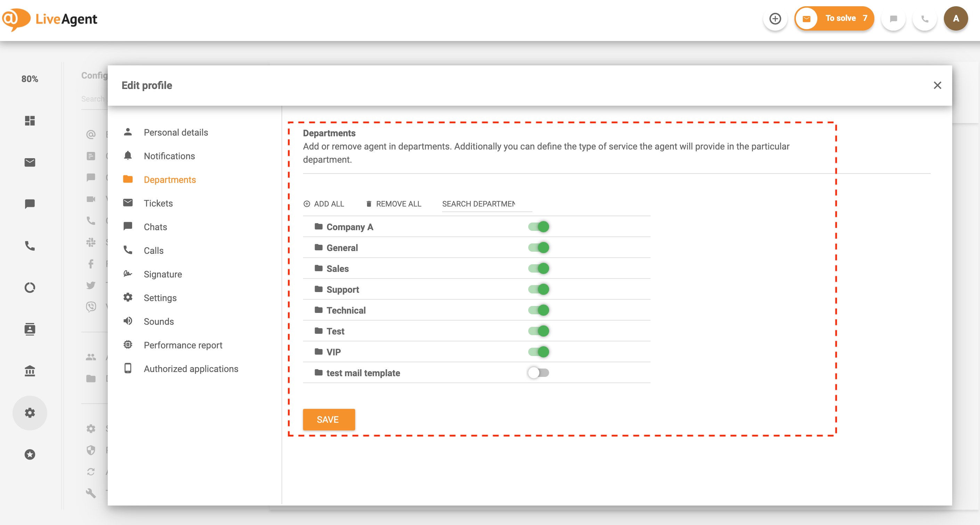Image resolution: width=980 pixels, height=525 pixels.
Task: Turn off the VIP department toggle
Action: pyautogui.click(x=538, y=352)
